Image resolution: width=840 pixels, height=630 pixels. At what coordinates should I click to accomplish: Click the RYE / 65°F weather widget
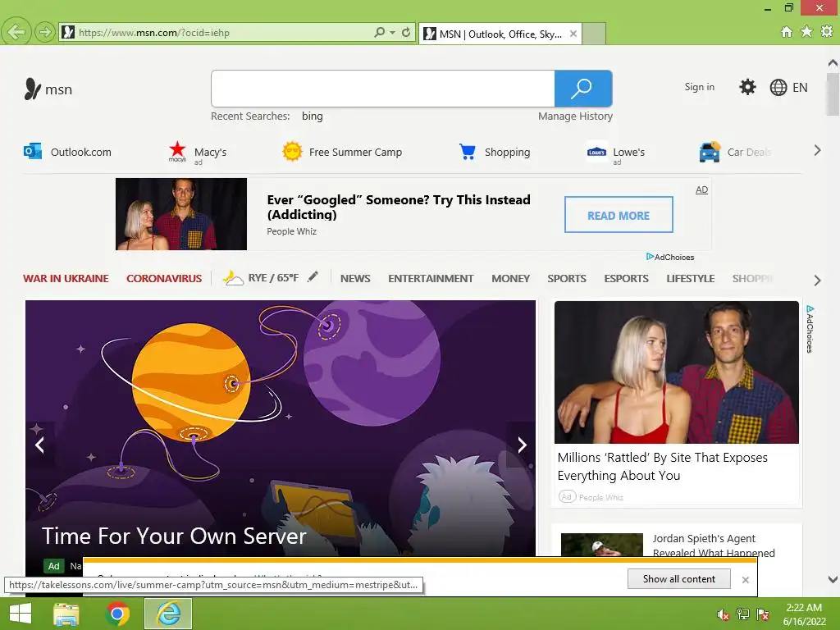pos(261,277)
